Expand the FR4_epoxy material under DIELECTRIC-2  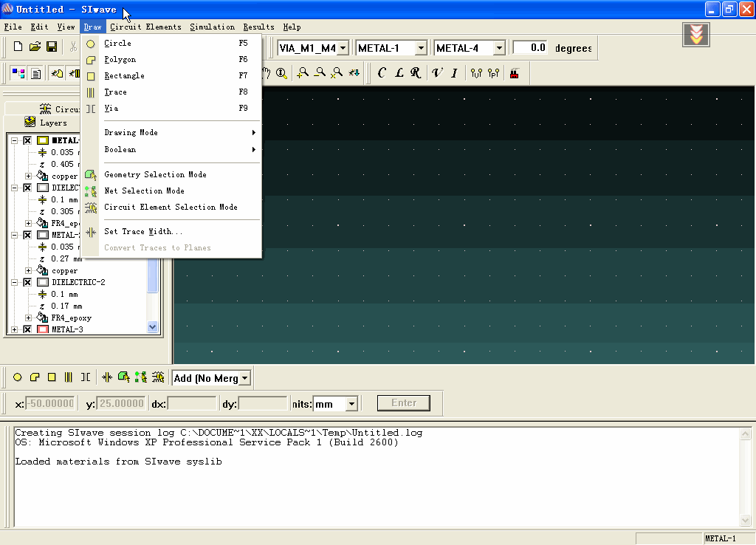pyautogui.click(x=29, y=318)
